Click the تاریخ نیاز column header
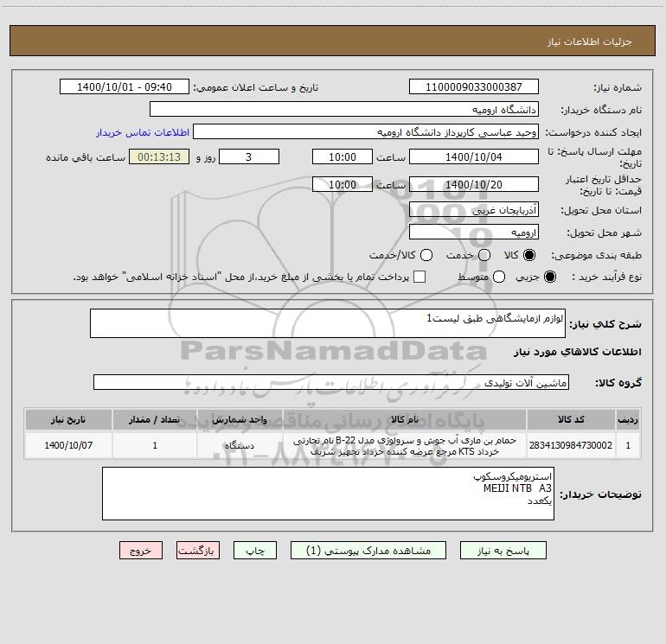The width and height of the screenshot is (666, 644). click(68, 419)
